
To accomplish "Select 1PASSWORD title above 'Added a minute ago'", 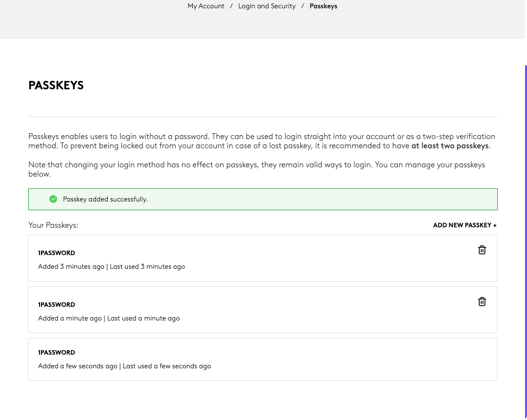I will [57, 305].
